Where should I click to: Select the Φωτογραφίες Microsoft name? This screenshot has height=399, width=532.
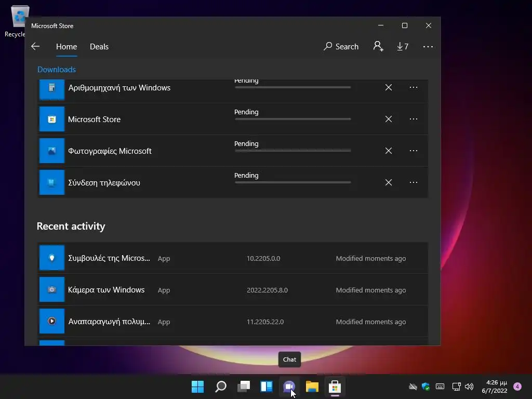110,151
